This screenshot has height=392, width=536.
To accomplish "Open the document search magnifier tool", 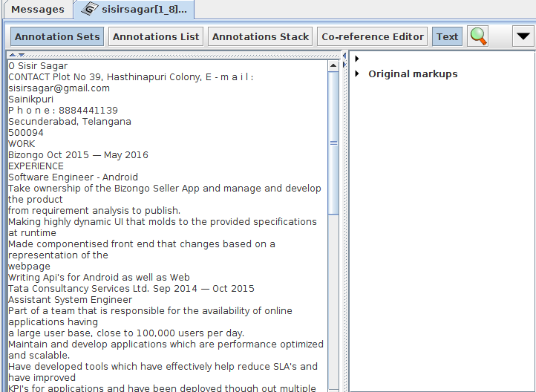I will 479,36.
